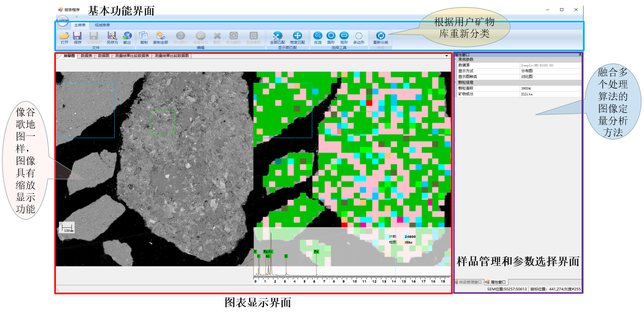Pin the 属性窗口 properties panel
The image size is (644, 312).
click(x=580, y=54)
